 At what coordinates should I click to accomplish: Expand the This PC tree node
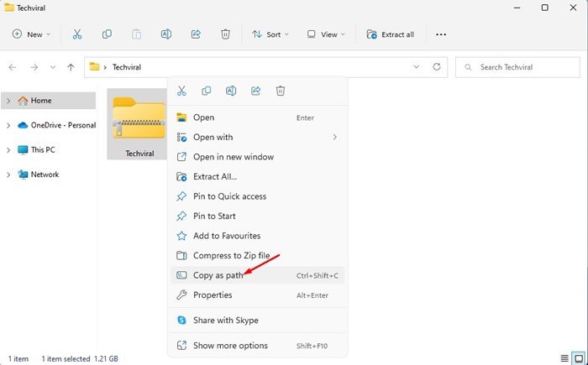pyautogui.click(x=8, y=150)
